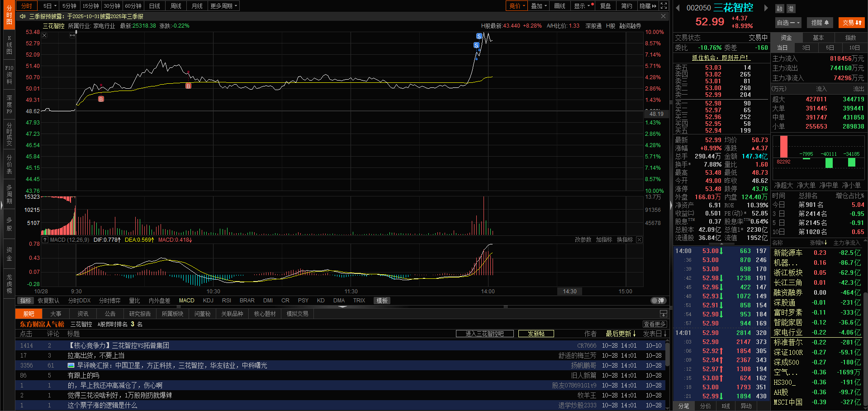Click the 港 Hong Kong badge
Image resolution: width=868 pixels, height=411 pixels.
pos(791,9)
